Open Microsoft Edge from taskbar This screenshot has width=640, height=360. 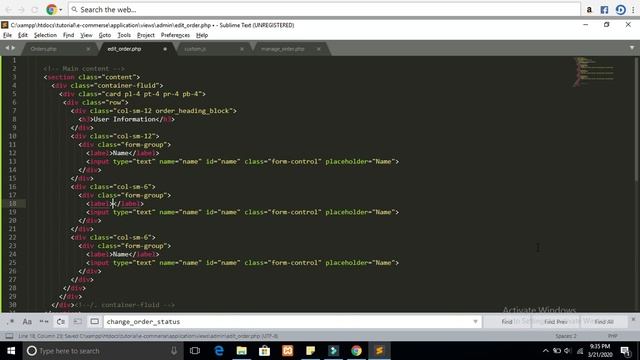coord(219,351)
